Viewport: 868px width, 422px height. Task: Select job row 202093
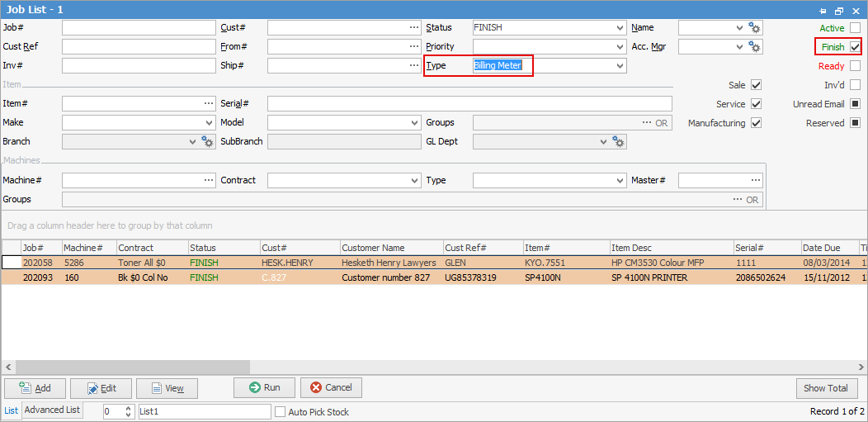coord(434,277)
